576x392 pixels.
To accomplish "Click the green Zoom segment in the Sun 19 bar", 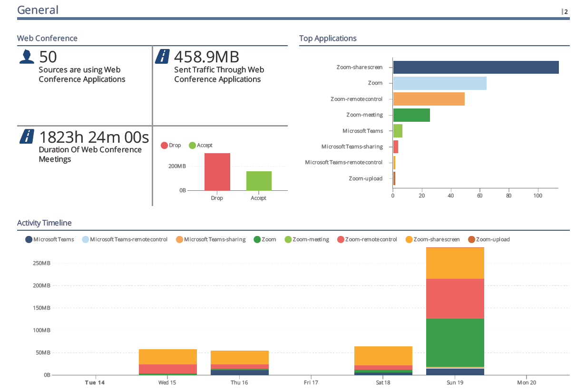I will 455,343.
